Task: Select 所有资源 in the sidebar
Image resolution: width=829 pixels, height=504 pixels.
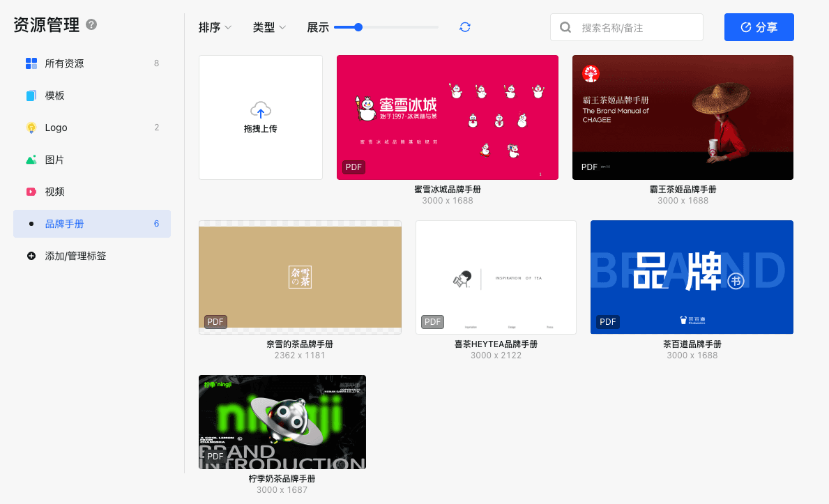Action: tap(92, 63)
